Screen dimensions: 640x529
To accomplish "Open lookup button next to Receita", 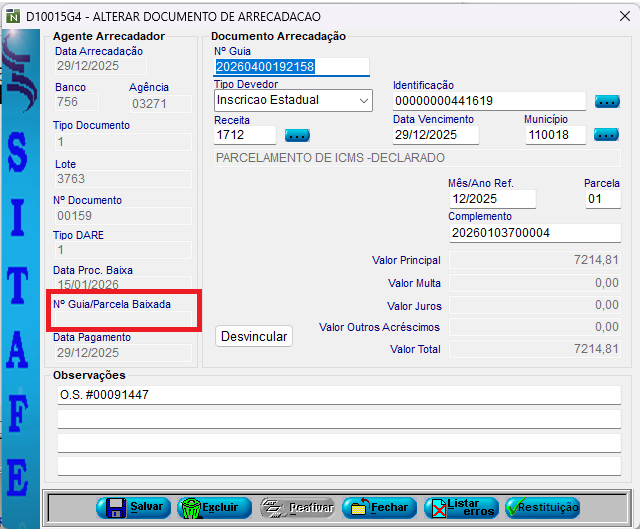I will point(297,135).
